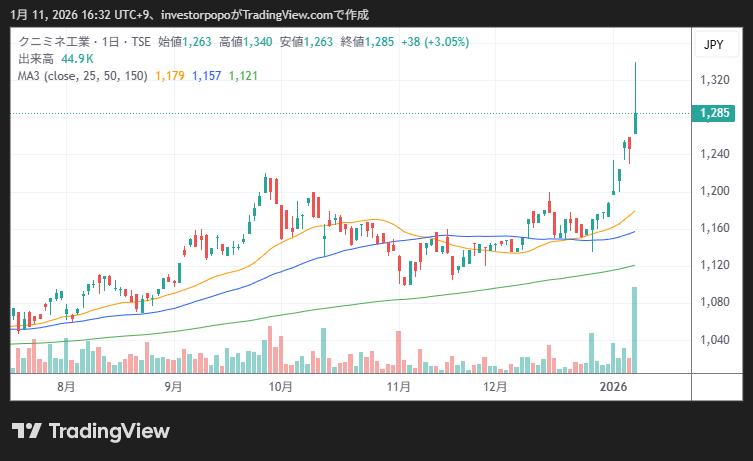Click the 出来高 volume legend label
753x461 pixels.
[36, 58]
